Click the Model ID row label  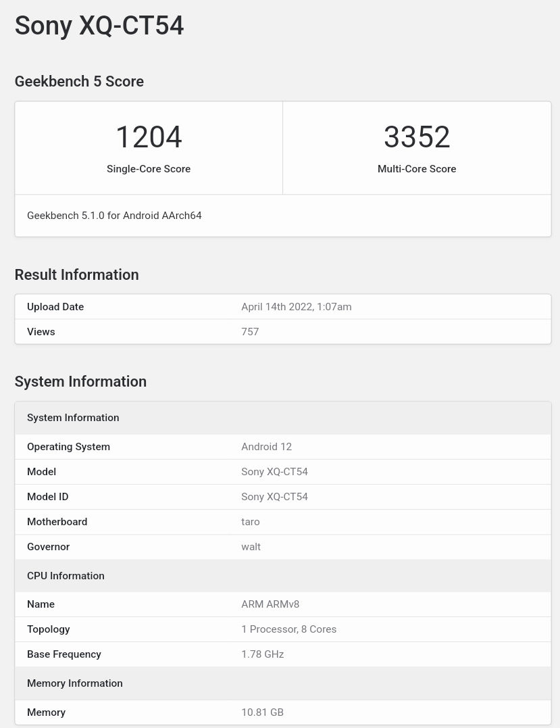(x=48, y=497)
